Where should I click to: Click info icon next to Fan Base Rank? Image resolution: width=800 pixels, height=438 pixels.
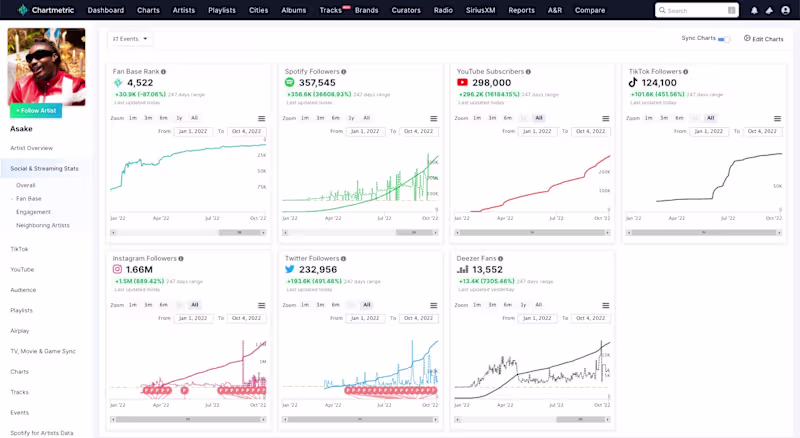163,72
